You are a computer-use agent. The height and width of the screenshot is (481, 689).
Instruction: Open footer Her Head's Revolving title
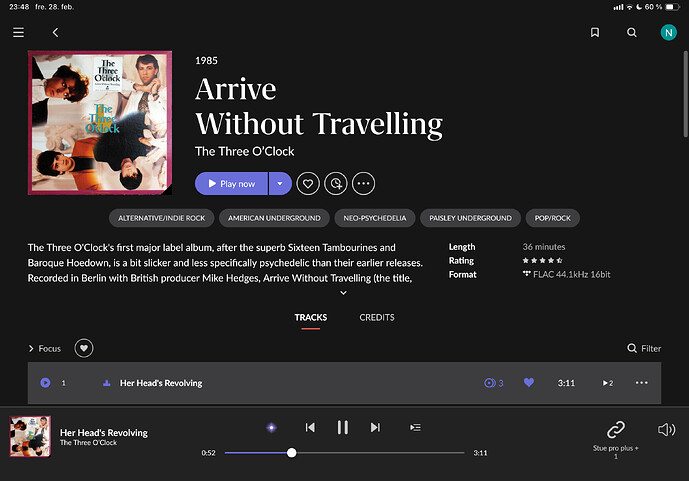click(104, 433)
